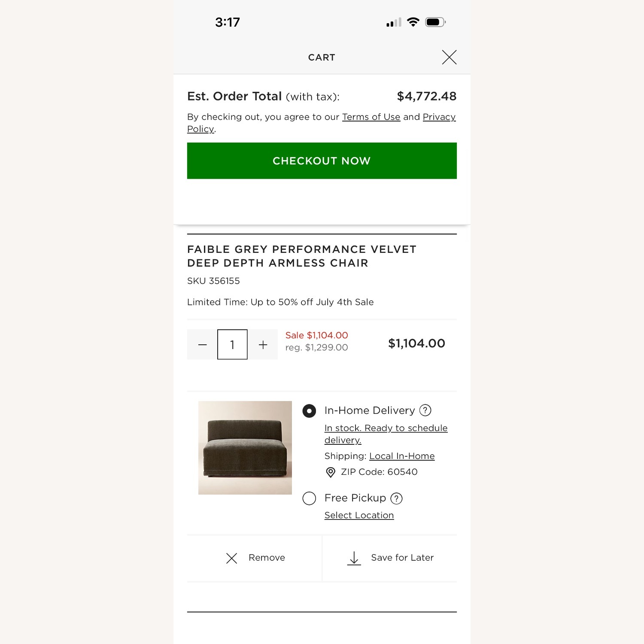The image size is (644, 644).
Task: Tap the ZIP code location pin icon
Action: tap(331, 472)
